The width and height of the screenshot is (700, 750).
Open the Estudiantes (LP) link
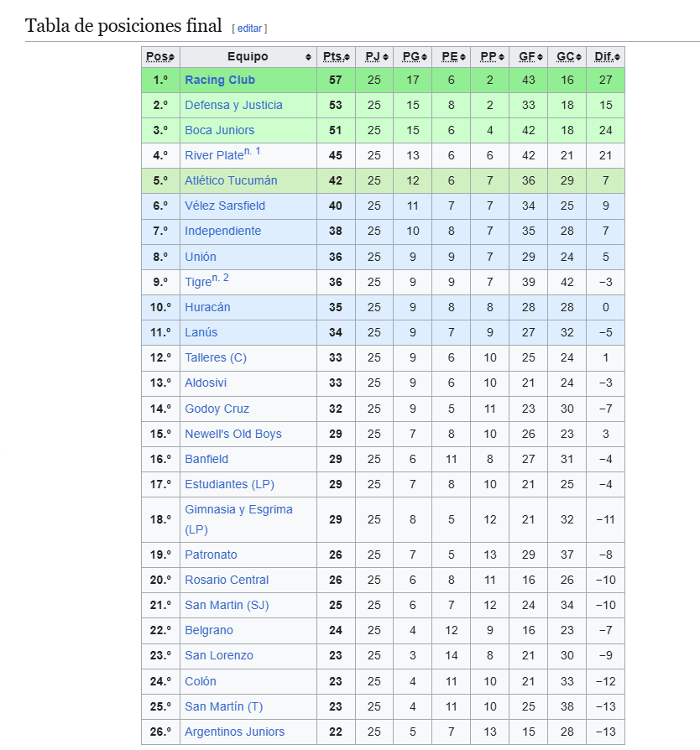tap(230, 484)
